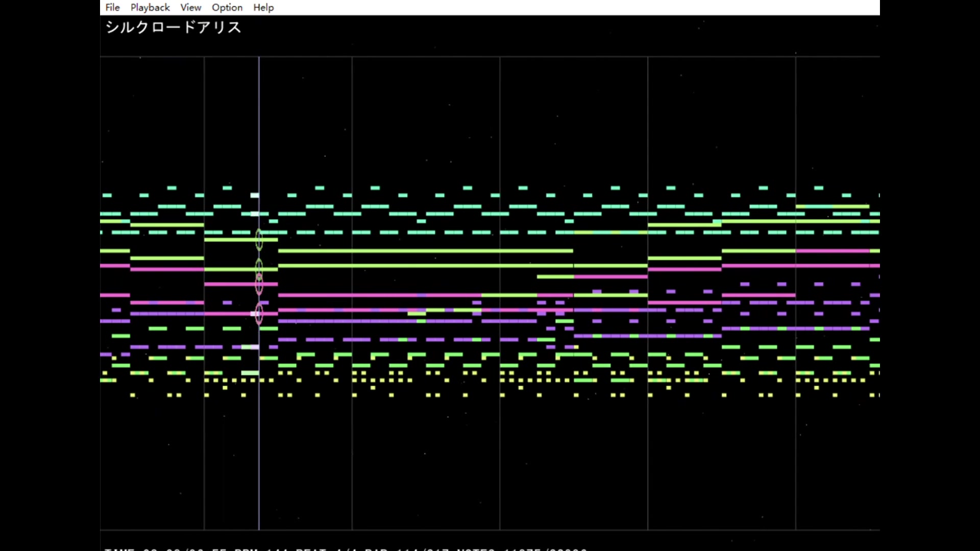Open the Help menu
Screen dimensions: 980x551
tap(263, 8)
